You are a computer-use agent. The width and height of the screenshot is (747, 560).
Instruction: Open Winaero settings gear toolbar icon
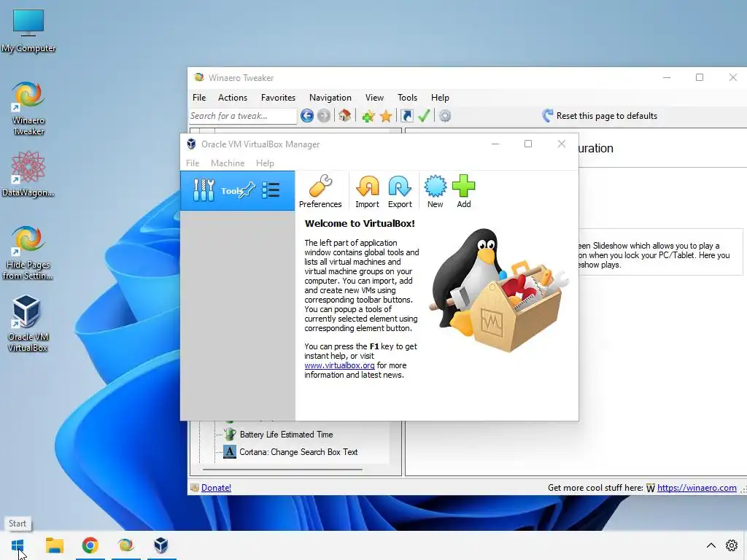(x=445, y=116)
